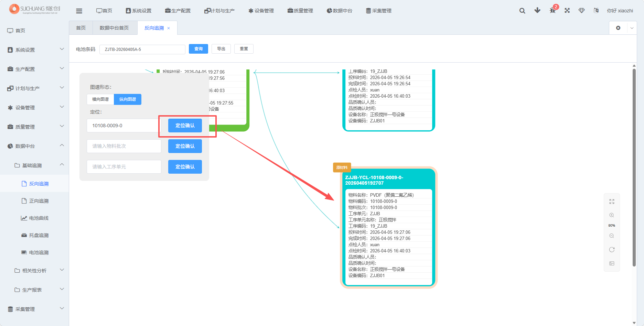Screen dimensions: 644x326
Task: Click the 重置 reset button
Action: point(244,49)
